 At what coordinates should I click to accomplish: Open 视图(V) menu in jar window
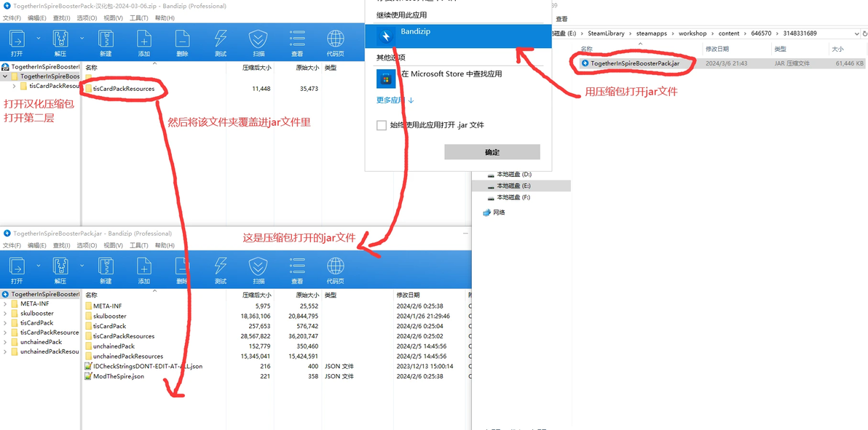(x=113, y=245)
